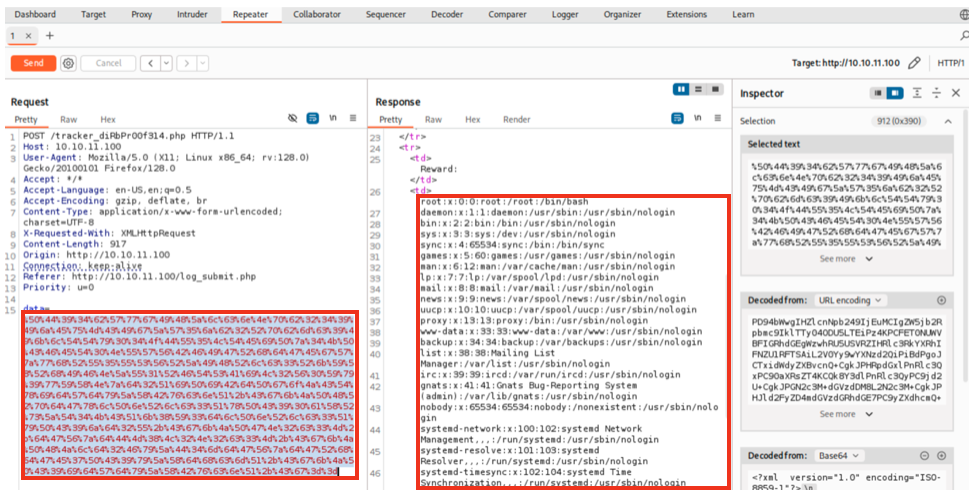Select Request Hex view tab
Screen dimensions: 978x501
[108, 119]
